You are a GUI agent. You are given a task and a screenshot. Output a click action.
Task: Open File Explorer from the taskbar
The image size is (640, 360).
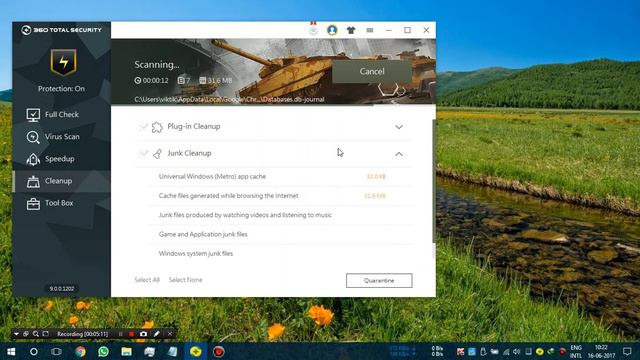(126, 351)
